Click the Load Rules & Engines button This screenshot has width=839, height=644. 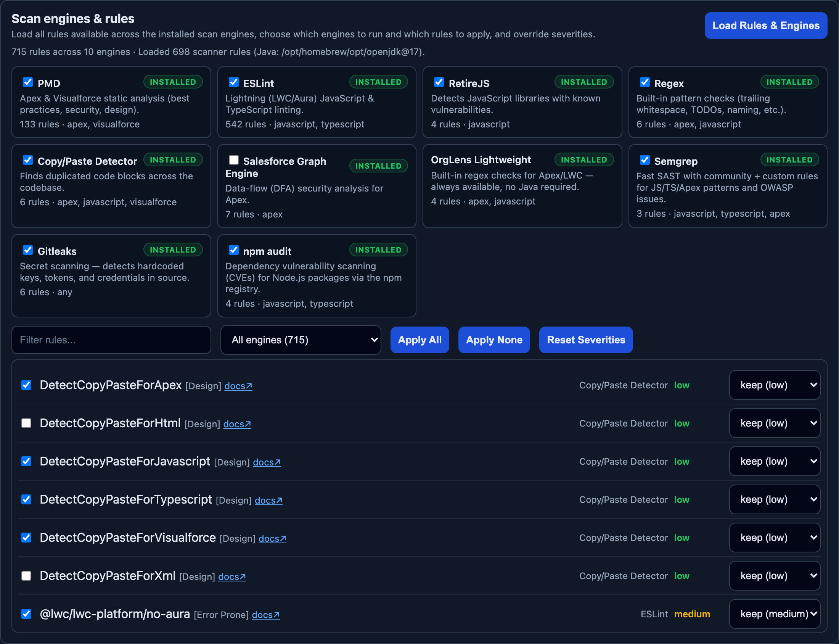point(765,26)
